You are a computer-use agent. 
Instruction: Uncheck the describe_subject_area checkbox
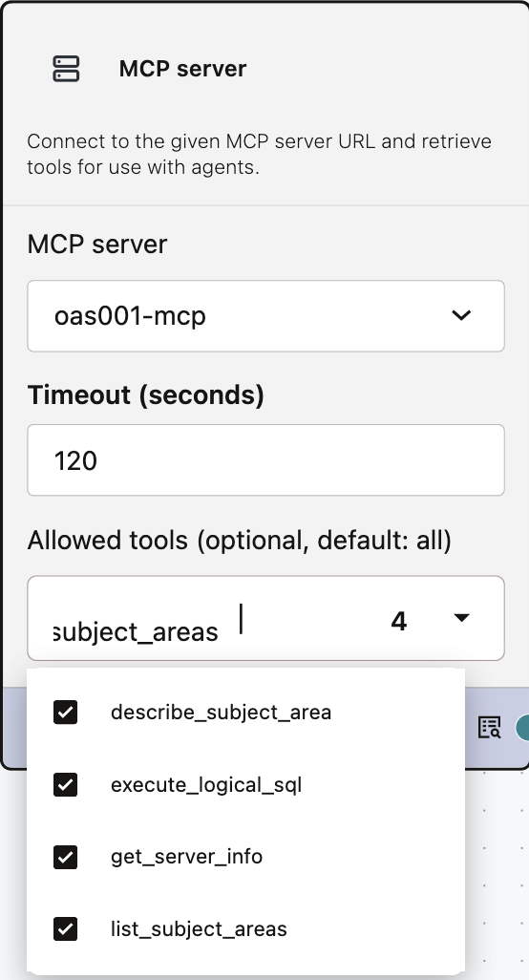(66, 713)
